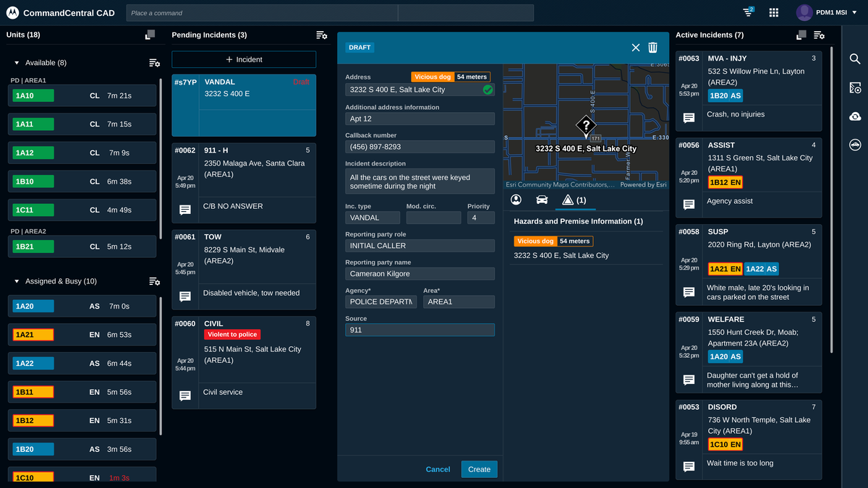Expand the PDM1 MSI user dropdown
The height and width of the screenshot is (488, 868).
pos(827,12)
